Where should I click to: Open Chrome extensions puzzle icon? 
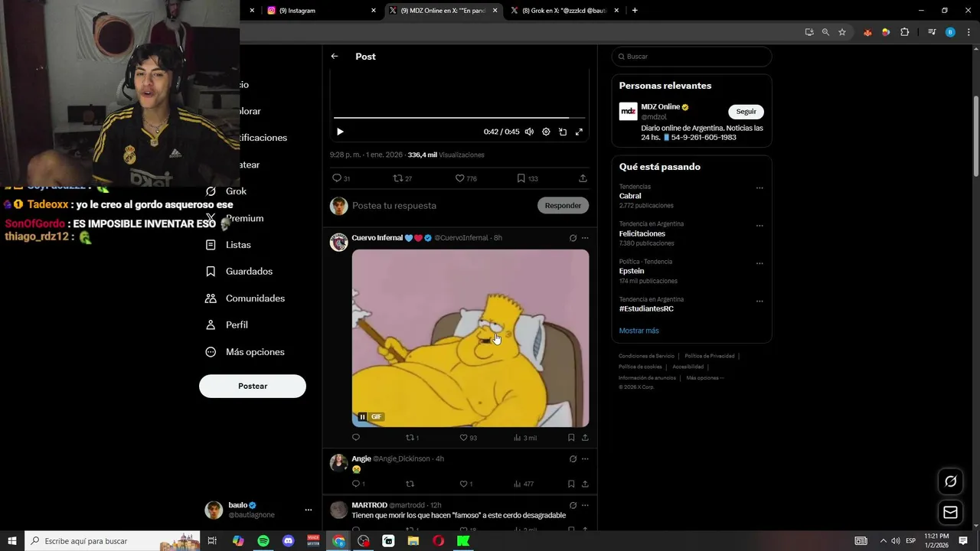[x=905, y=32]
